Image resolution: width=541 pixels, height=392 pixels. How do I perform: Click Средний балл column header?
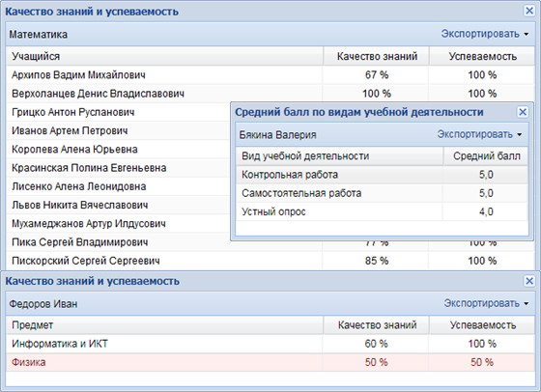(486, 156)
